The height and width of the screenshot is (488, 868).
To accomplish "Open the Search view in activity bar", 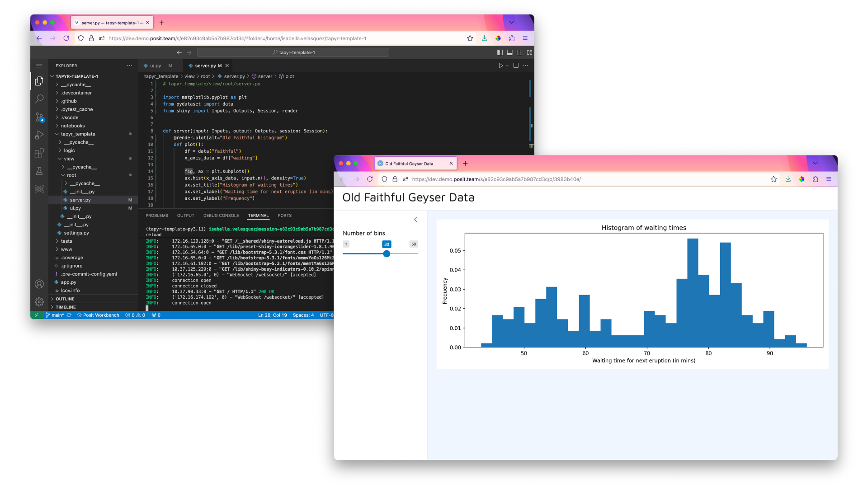I will point(39,99).
